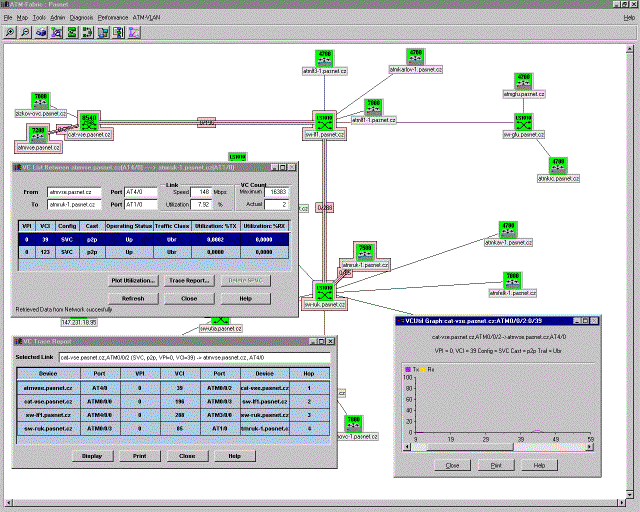Select the 7000 atmlf1-1.pasnet.cz router

coord(373,107)
